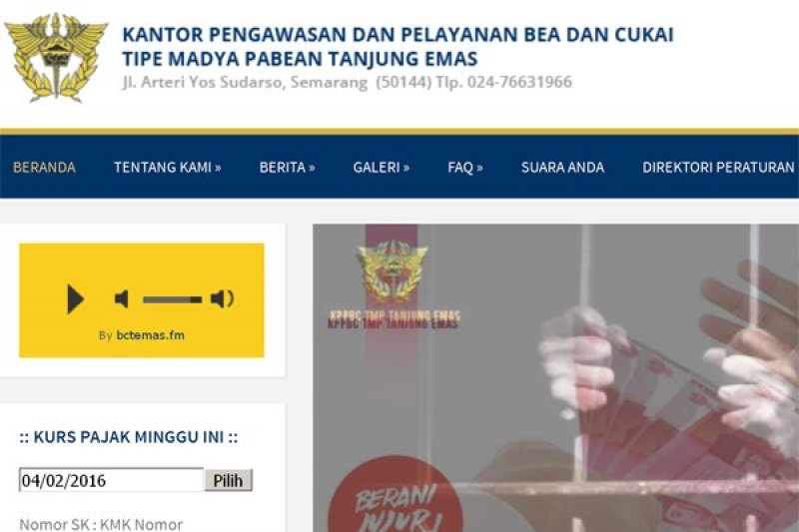Go to the BERANDA home menu

click(x=44, y=167)
